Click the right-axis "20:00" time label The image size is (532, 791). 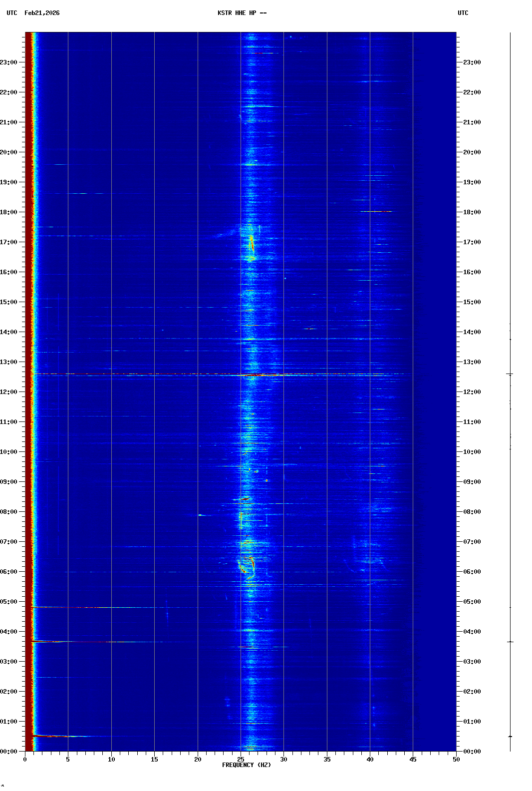(472, 152)
